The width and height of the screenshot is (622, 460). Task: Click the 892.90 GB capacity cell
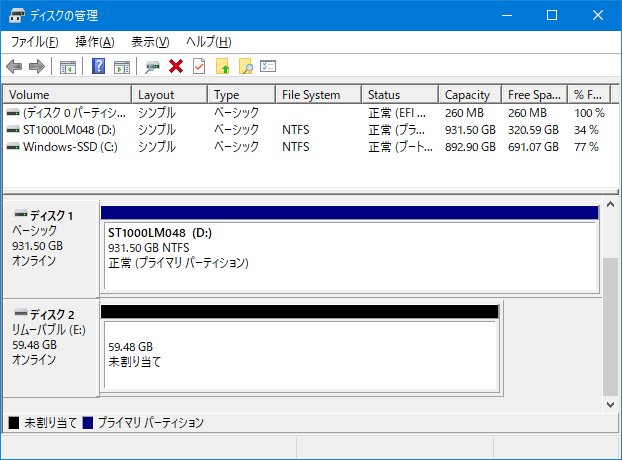pos(470,147)
